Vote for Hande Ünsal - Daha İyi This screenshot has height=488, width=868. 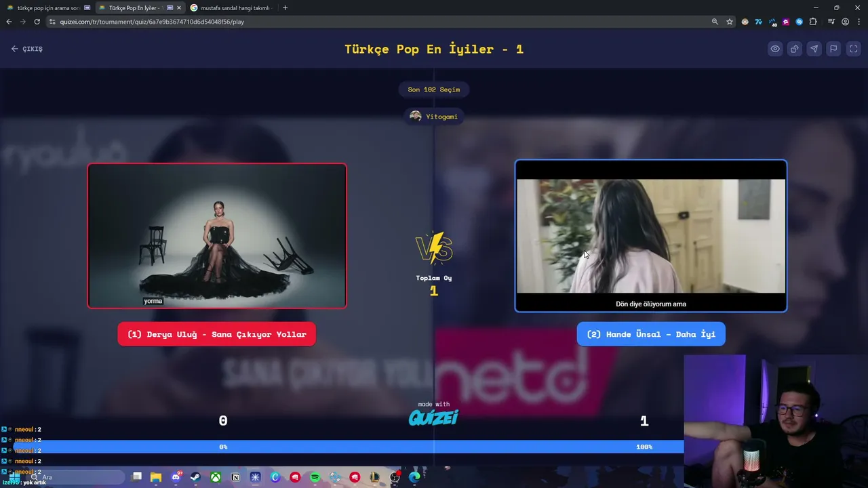tap(651, 334)
